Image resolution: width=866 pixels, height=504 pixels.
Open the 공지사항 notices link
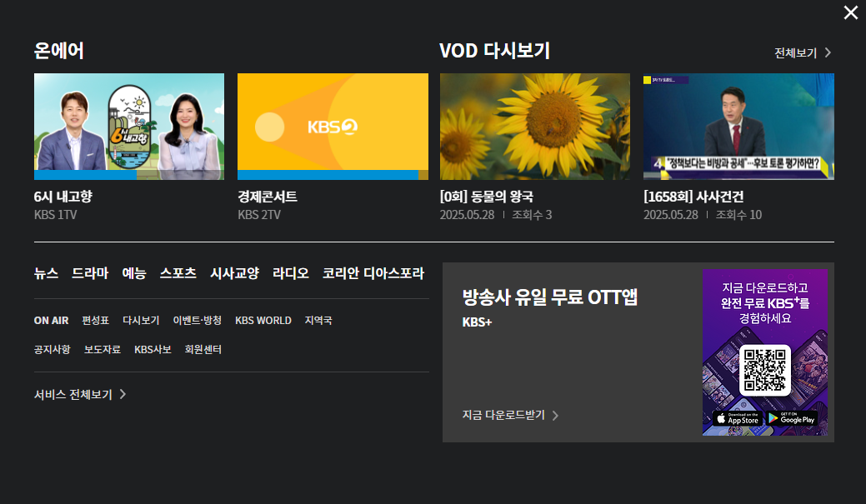click(53, 349)
